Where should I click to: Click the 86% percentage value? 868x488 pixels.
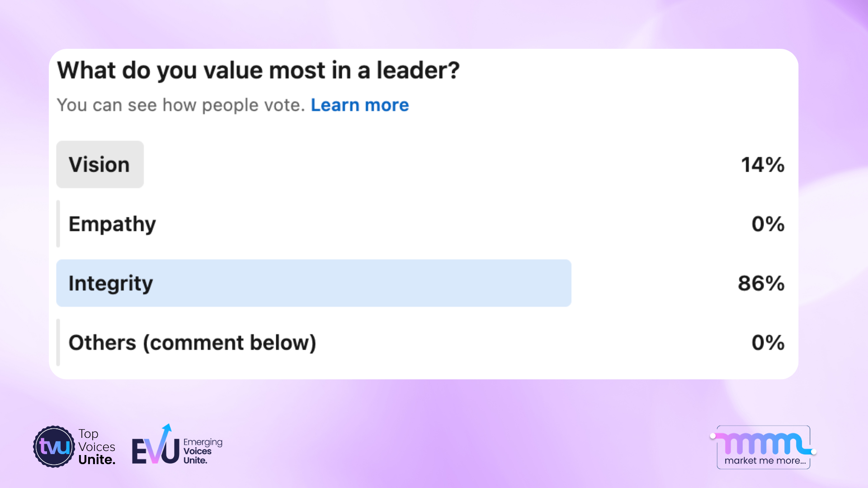pyautogui.click(x=760, y=283)
